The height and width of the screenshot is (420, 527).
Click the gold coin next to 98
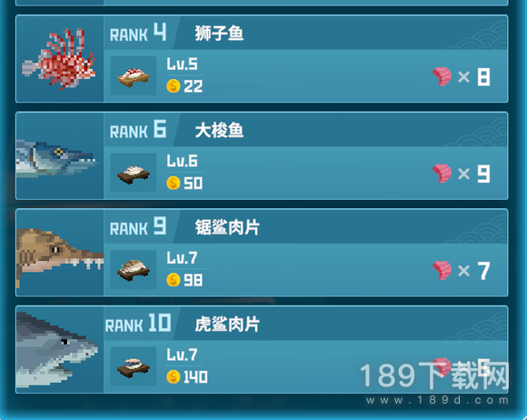point(174,280)
